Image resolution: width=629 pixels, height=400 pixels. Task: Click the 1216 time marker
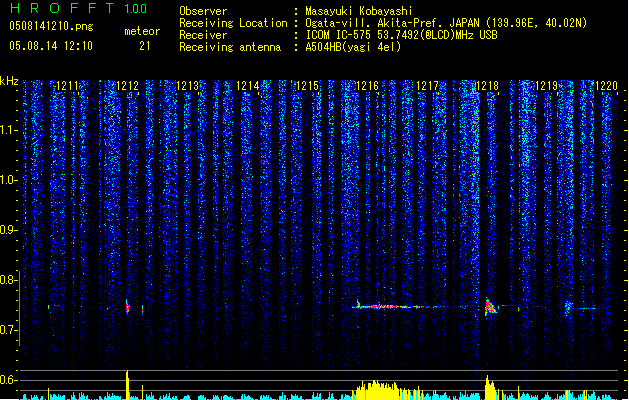click(367, 86)
